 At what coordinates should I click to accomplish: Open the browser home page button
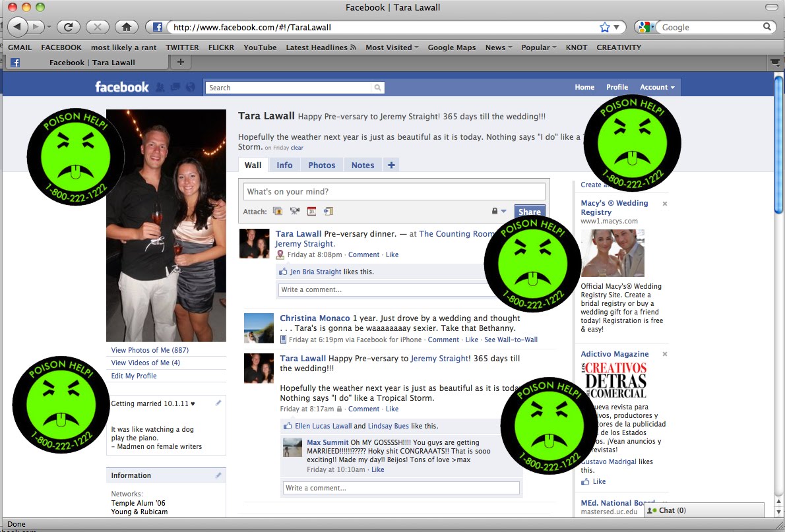[x=127, y=27]
